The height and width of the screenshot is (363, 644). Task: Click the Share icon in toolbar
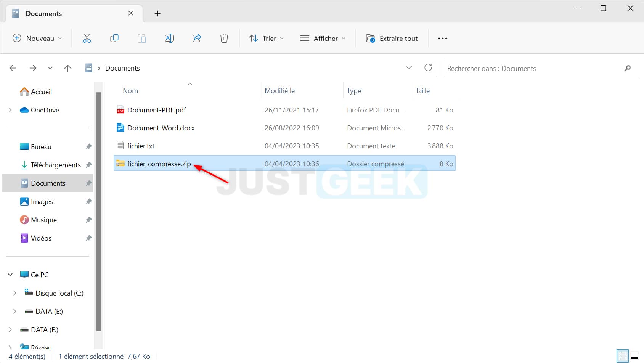click(x=197, y=38)
